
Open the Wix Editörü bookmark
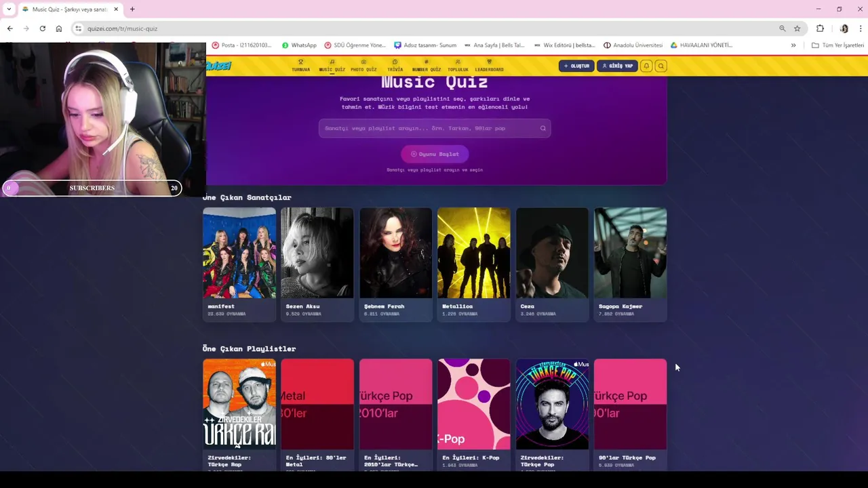pos(564,45)
